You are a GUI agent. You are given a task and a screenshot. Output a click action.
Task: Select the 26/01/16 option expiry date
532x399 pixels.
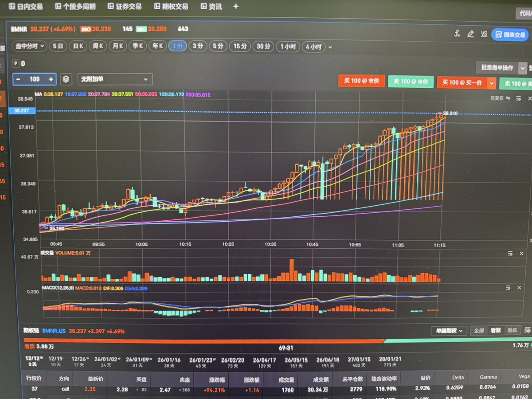click(169, 362)
